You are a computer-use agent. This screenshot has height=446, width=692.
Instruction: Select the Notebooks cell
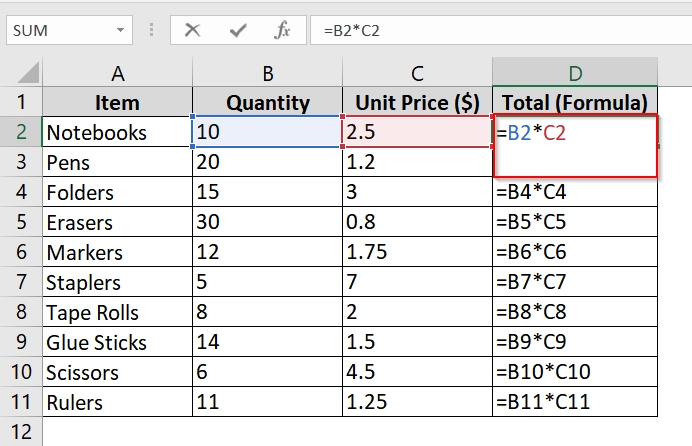(x=117, y=132)
